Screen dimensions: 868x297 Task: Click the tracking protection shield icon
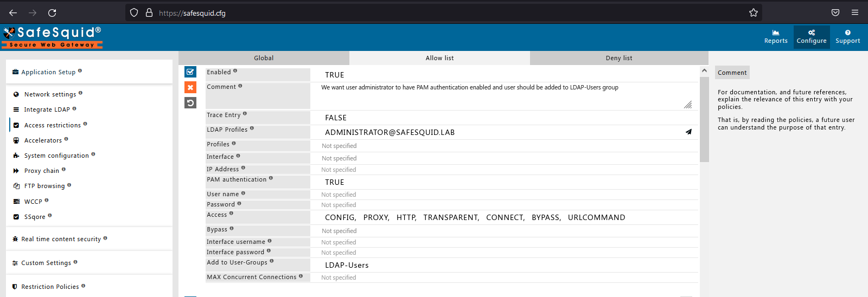tap(134, 12)
